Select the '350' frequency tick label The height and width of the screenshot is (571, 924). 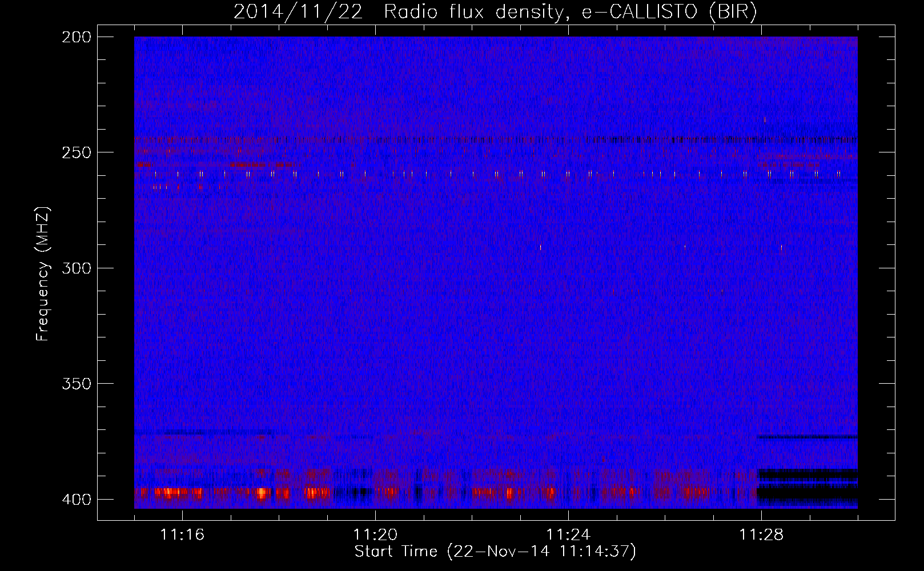coord(76,384)
